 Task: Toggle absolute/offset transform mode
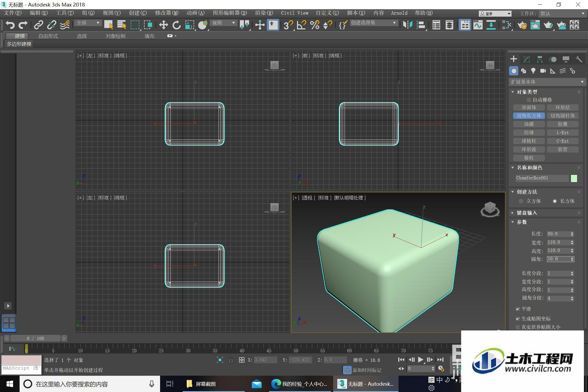pos(241,360)
